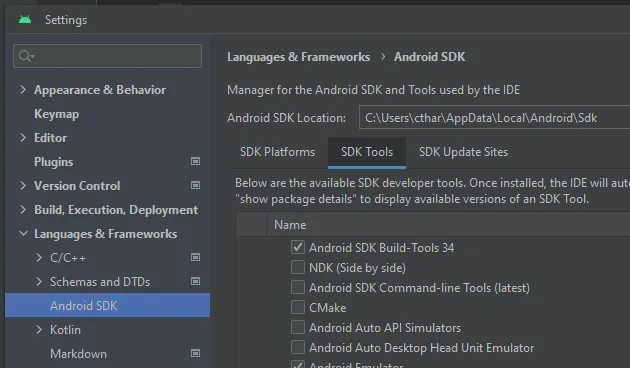Expand the Editor settings node
The image size is (630, 368).
coord(23,138)
